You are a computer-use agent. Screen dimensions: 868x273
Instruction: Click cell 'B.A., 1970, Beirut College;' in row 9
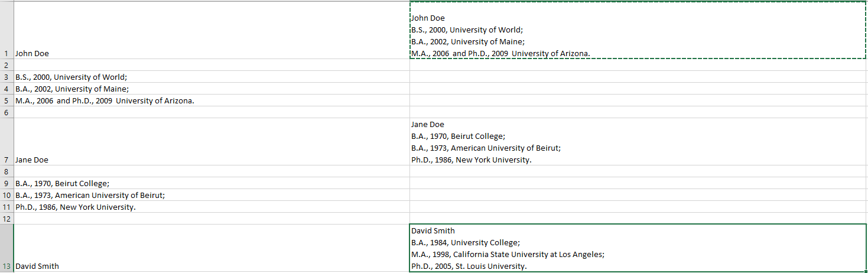[x=212, y=183]
